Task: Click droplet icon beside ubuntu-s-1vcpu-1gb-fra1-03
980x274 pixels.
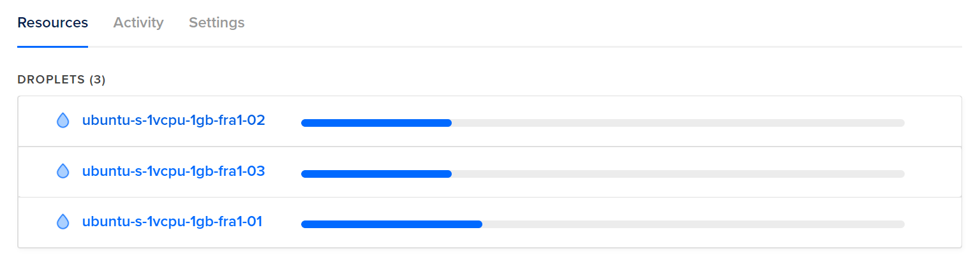Action: 63,171
